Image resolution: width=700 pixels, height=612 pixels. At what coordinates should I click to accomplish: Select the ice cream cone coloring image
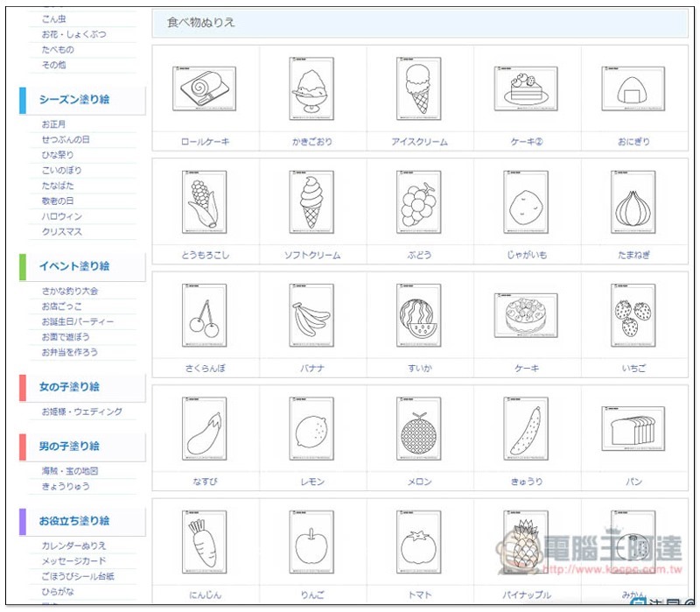point(419,88)
